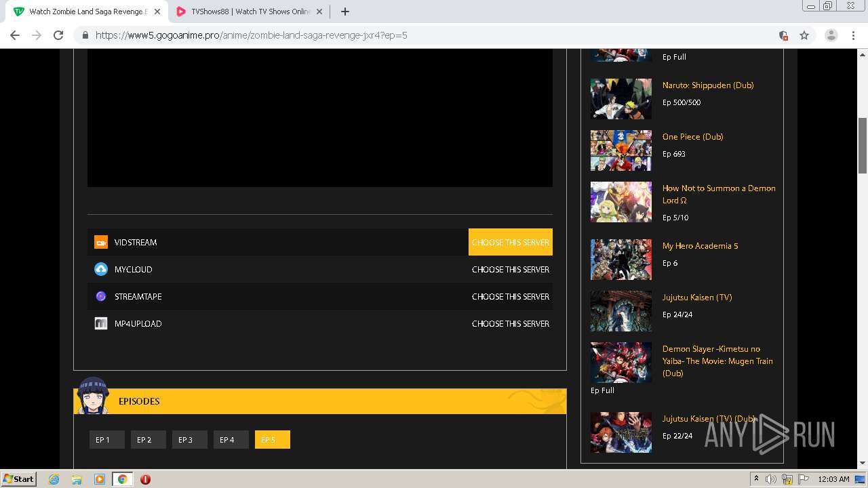Click the Demon Lord anime thumbnail
868x488 pixels.
(620, 202)
